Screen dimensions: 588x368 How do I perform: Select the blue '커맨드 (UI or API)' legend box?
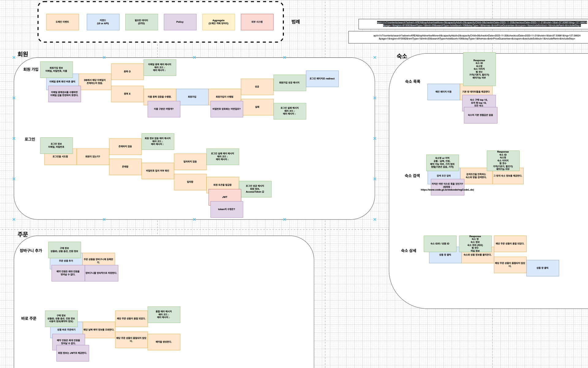pyautogui.click(x=103, y=22)
